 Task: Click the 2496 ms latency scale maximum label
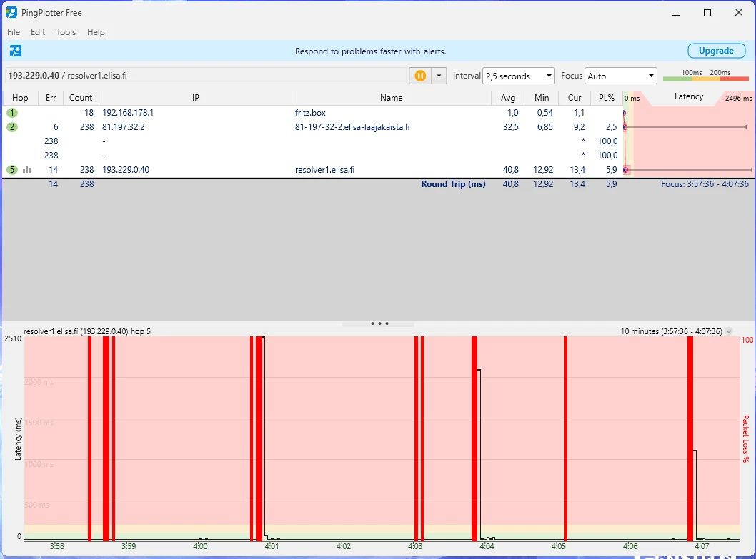[x=738, y=99]
